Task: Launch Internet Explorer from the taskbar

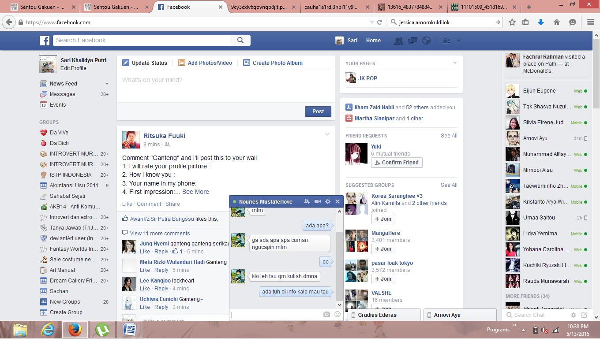Action: [x=48, y=330]
